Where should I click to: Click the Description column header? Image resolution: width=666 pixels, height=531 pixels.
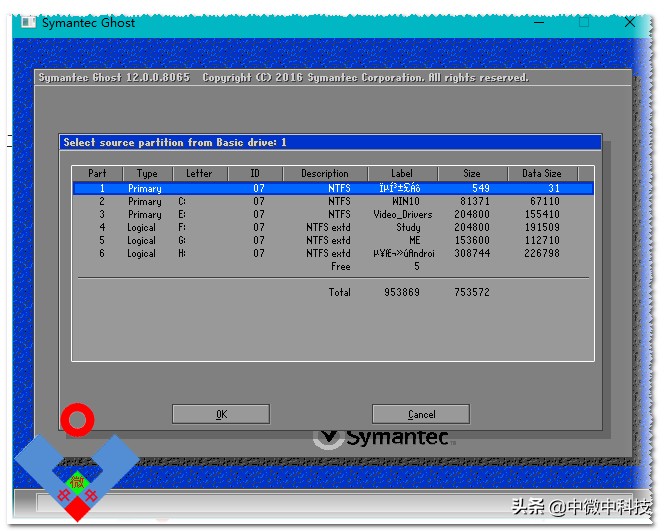(x=324, y=173)
